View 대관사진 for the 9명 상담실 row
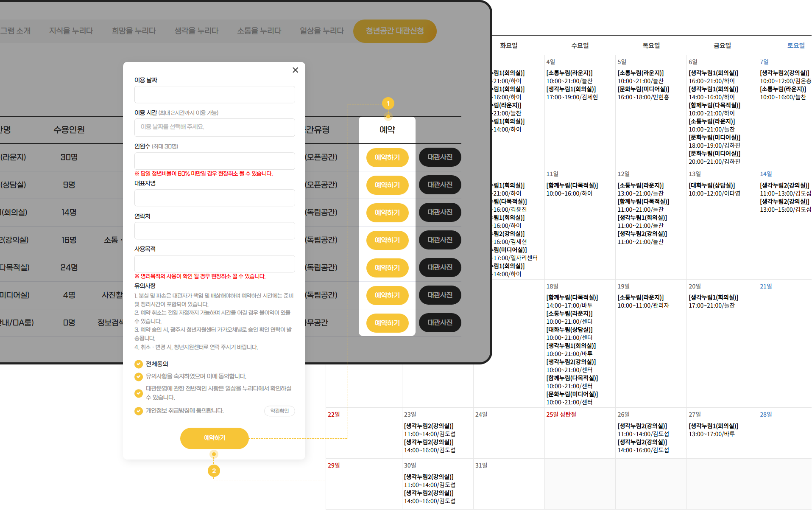The height and width of the screenshot is (510, 812). [440, 185]
